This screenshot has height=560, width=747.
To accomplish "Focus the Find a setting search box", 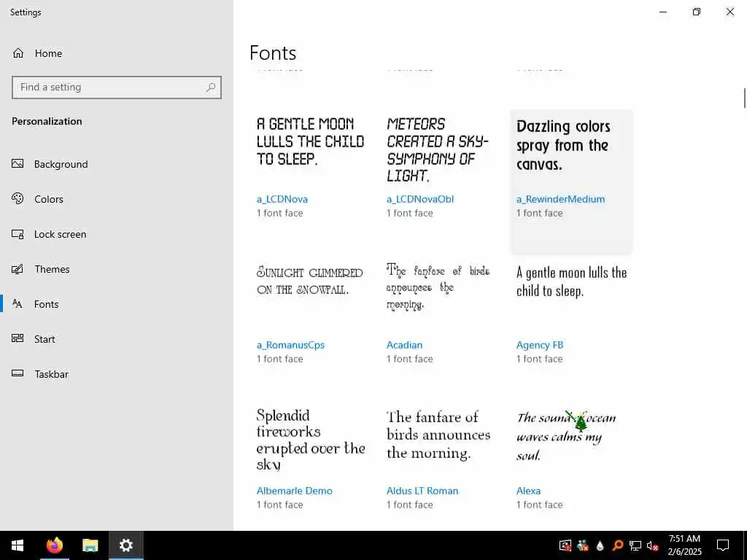I will 117,87.
